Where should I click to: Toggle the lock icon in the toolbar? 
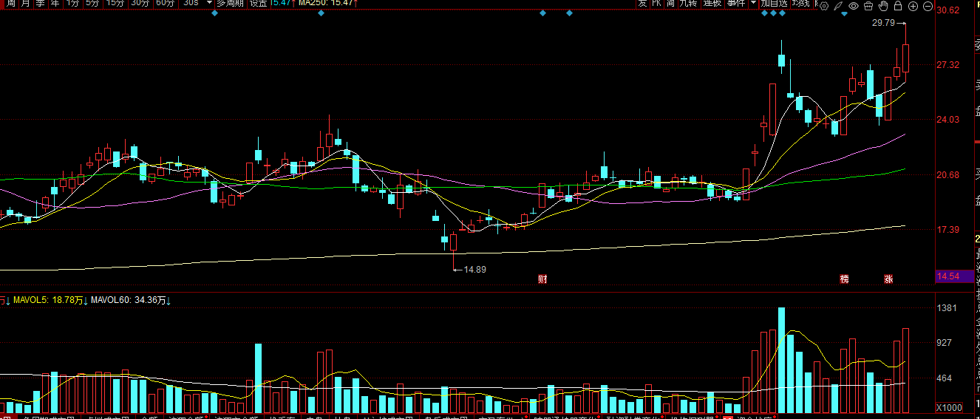898,6
